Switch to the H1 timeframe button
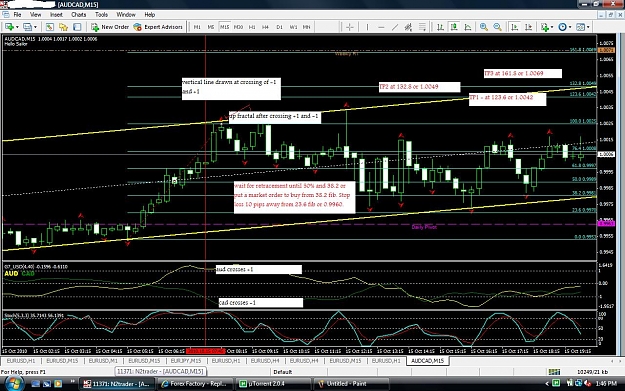The width and height of the screenshot is (625, 391). click(252, 27)
